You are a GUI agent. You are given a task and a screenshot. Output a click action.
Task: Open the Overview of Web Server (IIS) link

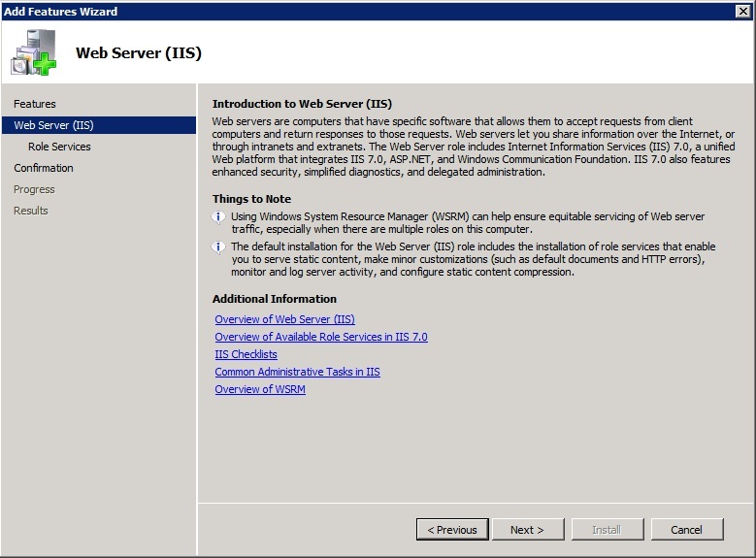click(x=284, y=319)
